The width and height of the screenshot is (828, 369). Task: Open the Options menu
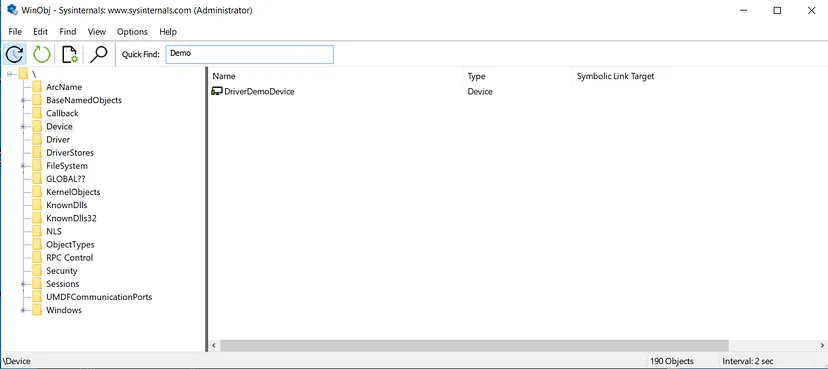tap(133, 32)
